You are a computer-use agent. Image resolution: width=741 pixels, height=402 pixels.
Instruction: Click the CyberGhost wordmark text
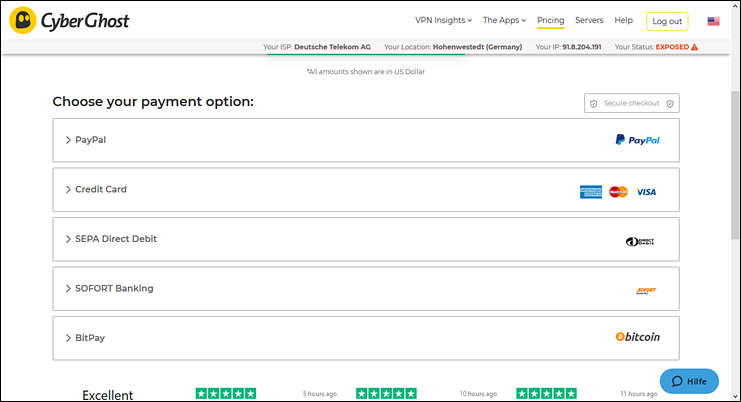85,21
